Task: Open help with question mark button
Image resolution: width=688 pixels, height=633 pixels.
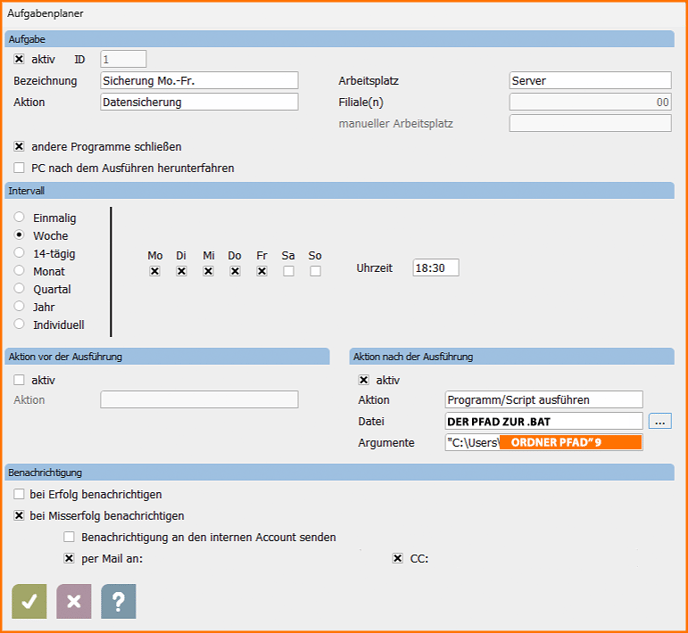Action: (118, 601)
